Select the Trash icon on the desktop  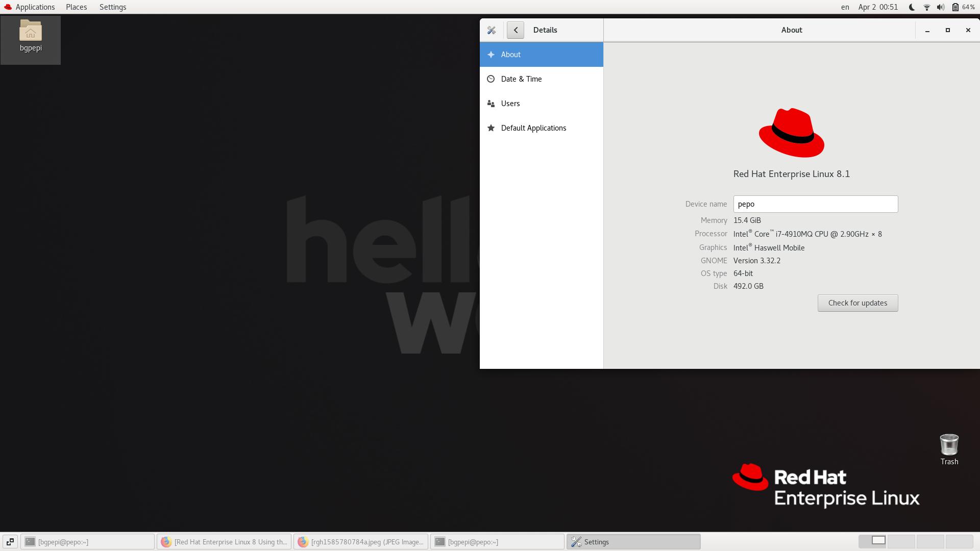(949, 449)
